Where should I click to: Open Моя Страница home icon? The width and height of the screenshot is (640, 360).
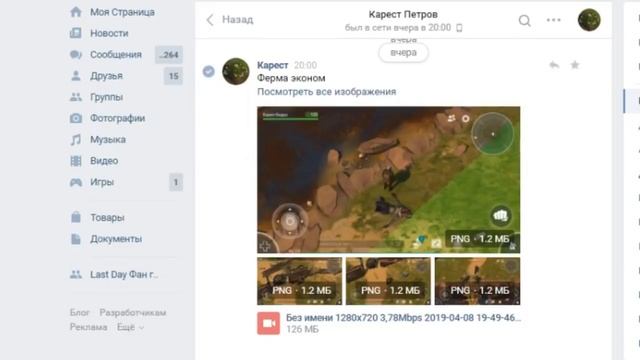coord(76,12)
